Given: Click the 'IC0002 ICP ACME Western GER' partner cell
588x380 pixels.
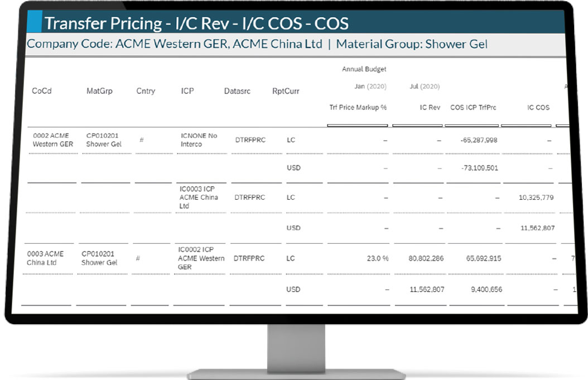Looking at the screenshot, I should coord(201,258).
